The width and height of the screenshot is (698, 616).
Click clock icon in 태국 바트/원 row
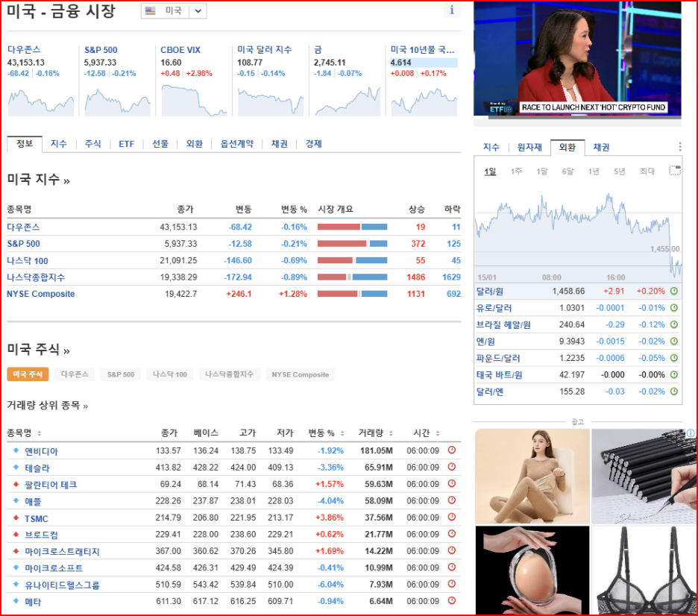click(x=674, y=374)
